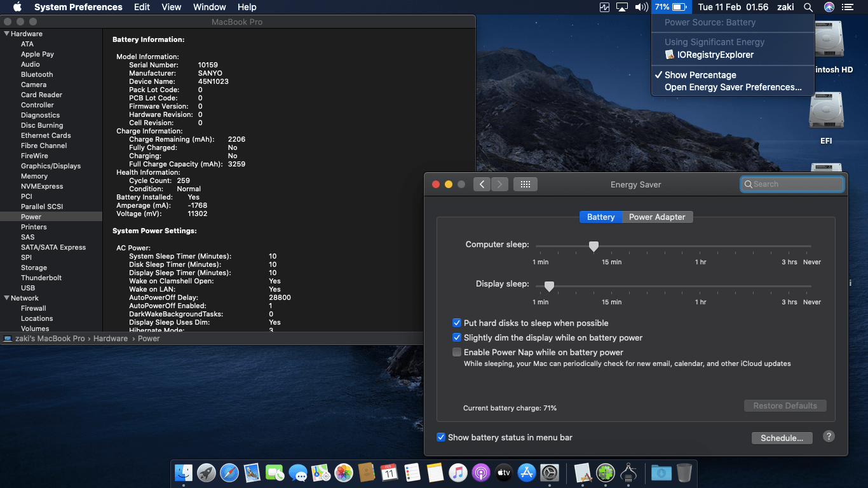Viewport: 868px width, 488px height.
Task: Open the Edit menu
Action: [142, 7]
